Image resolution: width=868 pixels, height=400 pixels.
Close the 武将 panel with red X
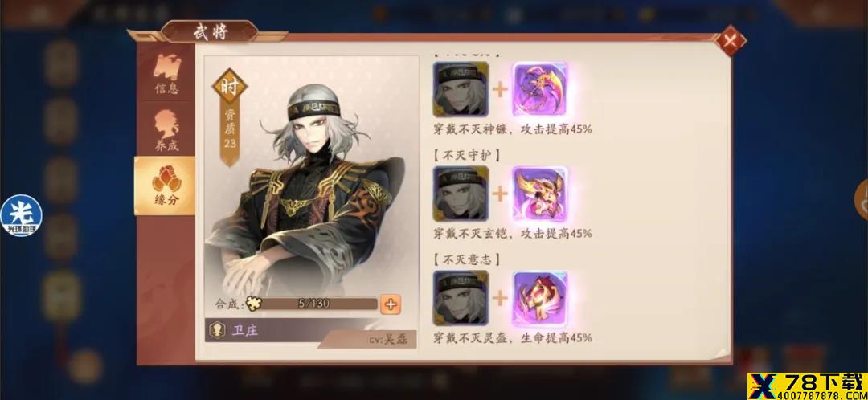click(x=730, y=40)
